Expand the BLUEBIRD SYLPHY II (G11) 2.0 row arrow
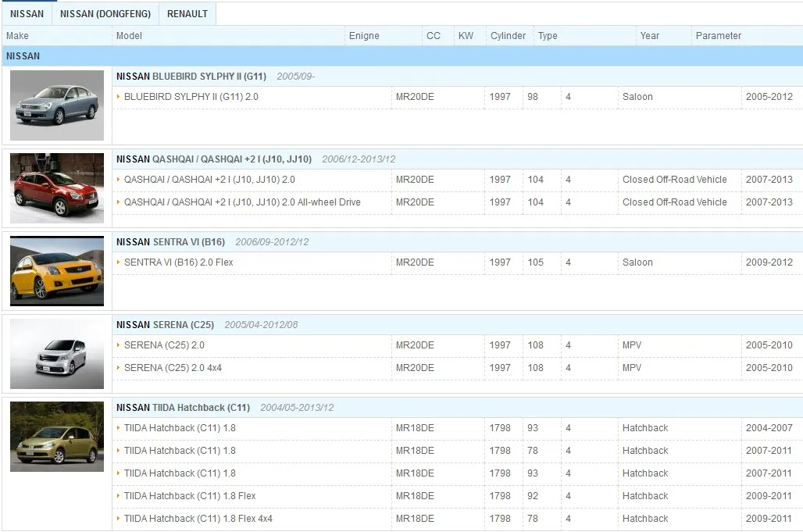Image resolution: width=803 pixels, height=532 pixels. click(x=119, y=97)
